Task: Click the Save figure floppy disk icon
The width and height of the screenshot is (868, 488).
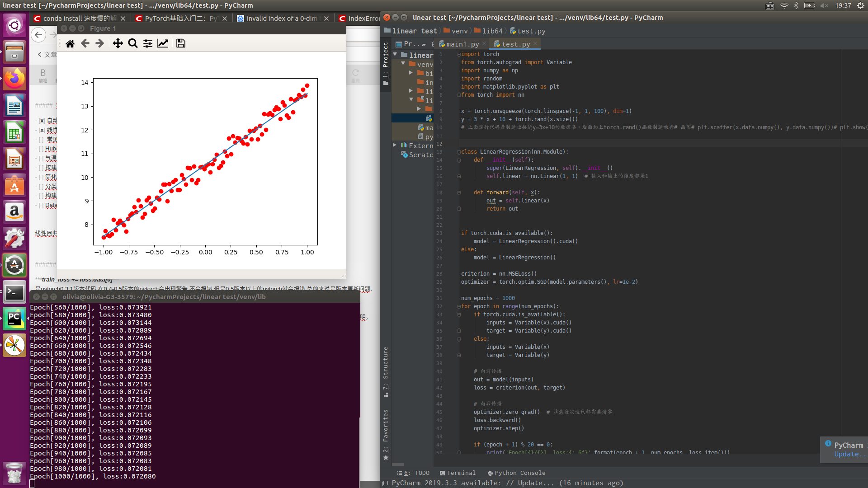Action: pyautogui.click(x=181, y=43)
